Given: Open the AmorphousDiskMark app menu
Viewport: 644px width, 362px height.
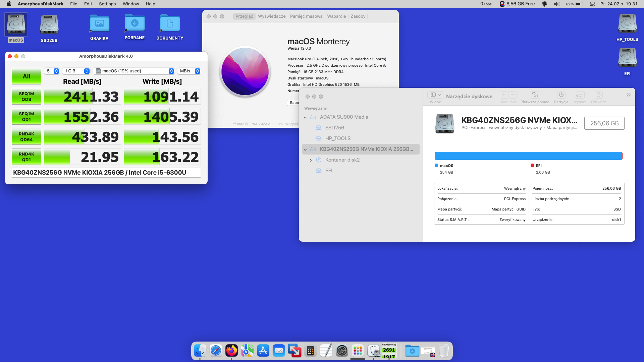Looking at the screenshot, I should 41,4.
